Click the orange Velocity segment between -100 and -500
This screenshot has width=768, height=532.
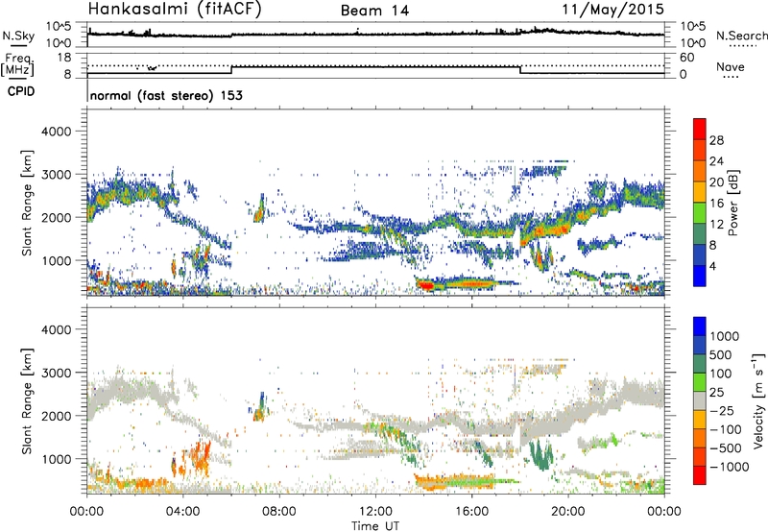pos(700,438)
